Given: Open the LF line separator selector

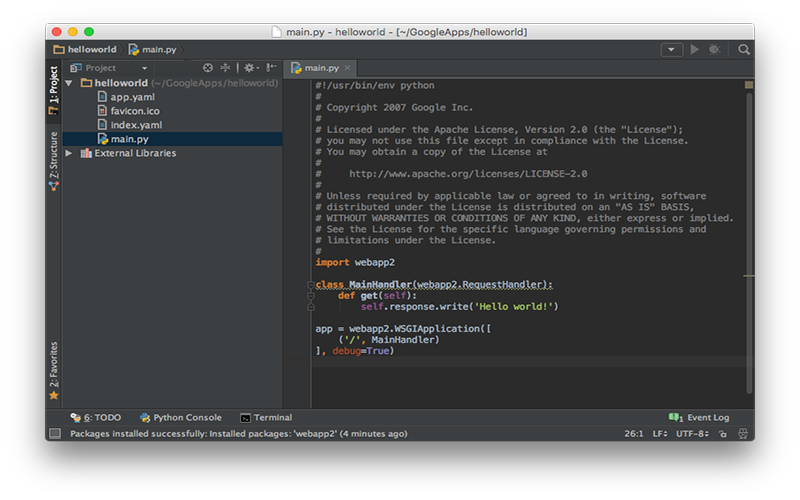Looking at the screenshot, I should 660,434.
